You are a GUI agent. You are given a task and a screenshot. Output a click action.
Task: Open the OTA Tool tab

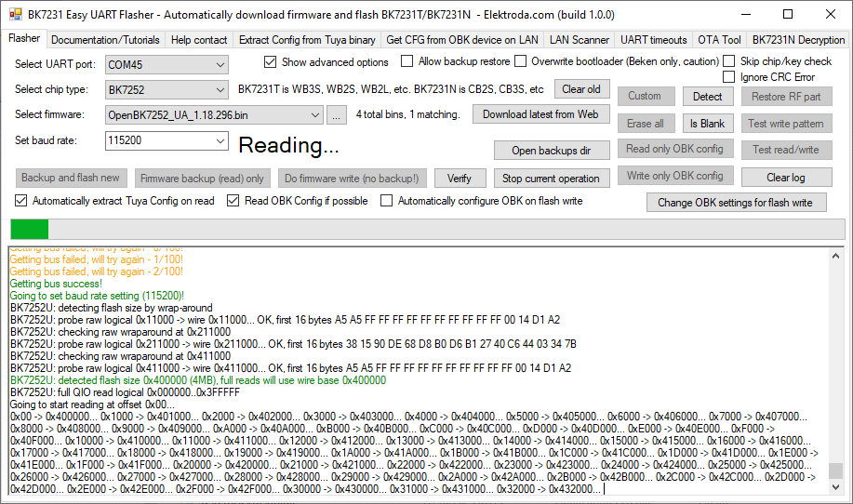point(719,40)
